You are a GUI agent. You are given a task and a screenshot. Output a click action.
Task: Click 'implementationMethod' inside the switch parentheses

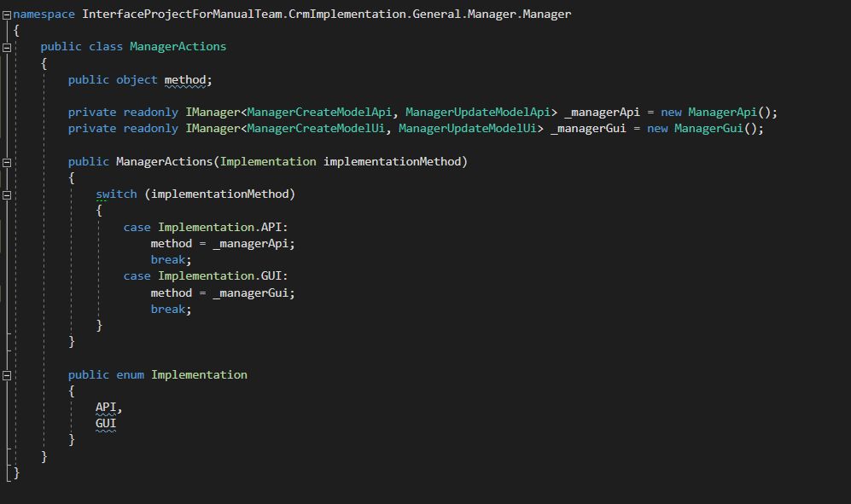tap(220, 194)
